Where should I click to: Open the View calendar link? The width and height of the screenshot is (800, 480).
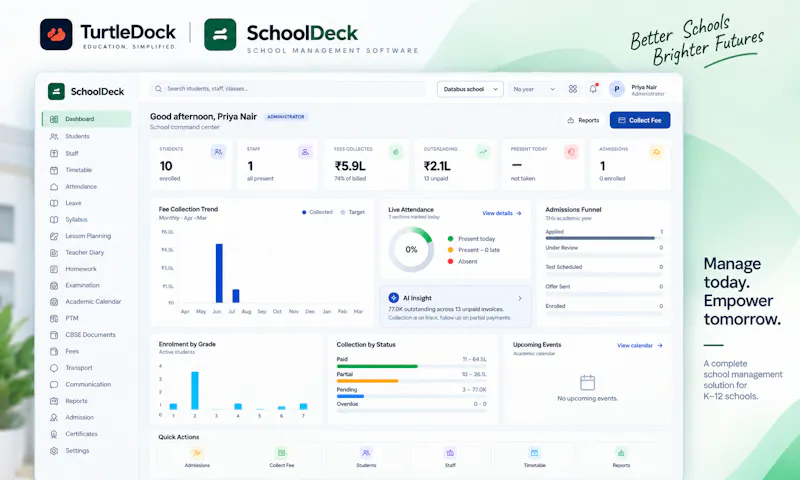click(640, 345)
